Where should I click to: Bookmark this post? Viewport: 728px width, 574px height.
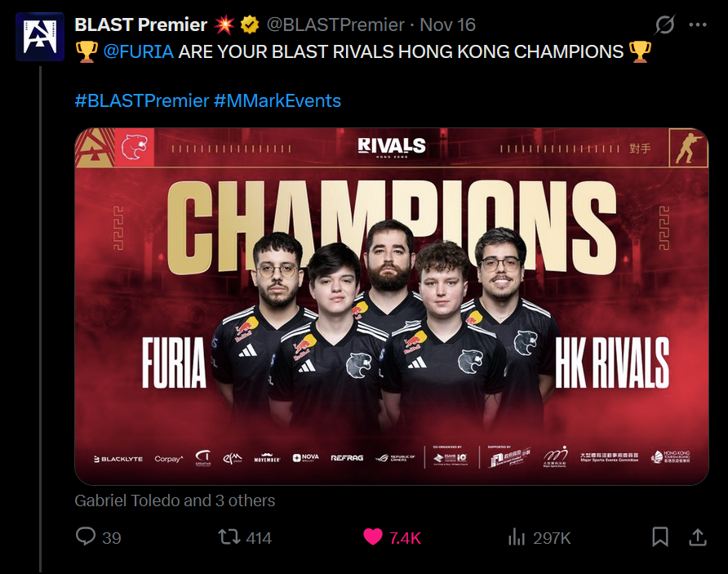coord(660,536)
